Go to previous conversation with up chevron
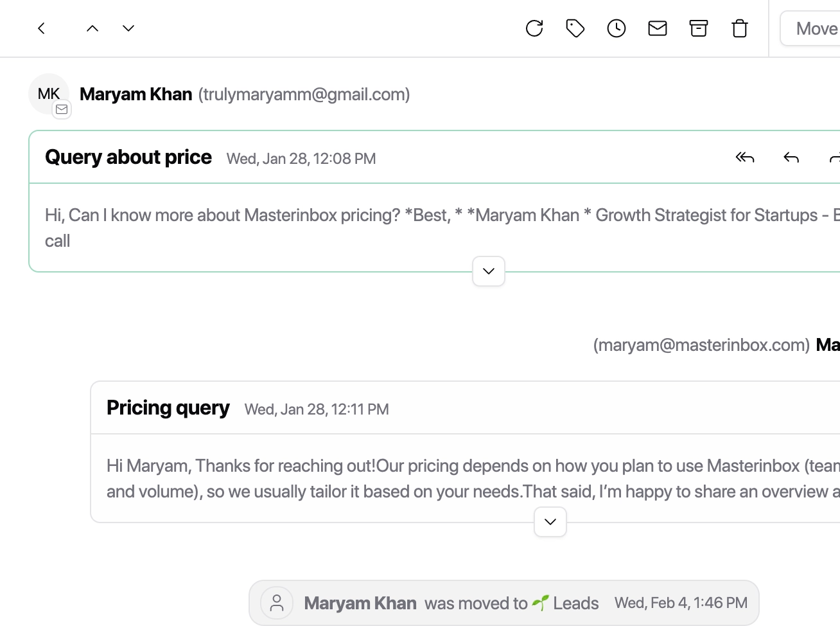 click(92, 28)
